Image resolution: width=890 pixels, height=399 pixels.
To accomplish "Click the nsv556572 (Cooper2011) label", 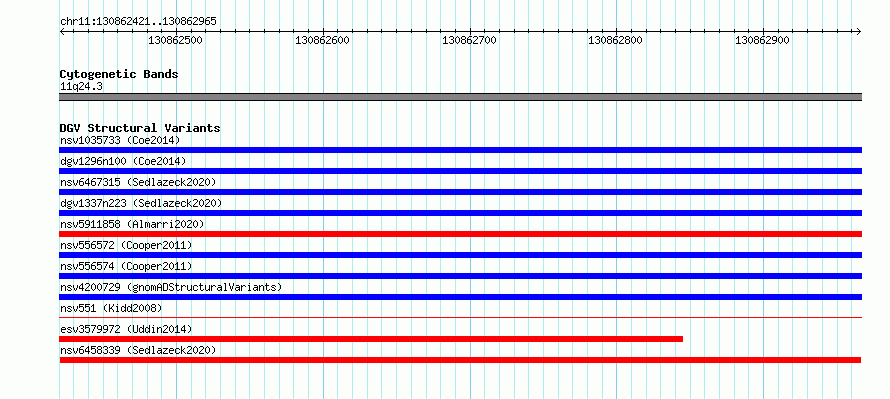I will pyautogui.click(x=126, y=245).
